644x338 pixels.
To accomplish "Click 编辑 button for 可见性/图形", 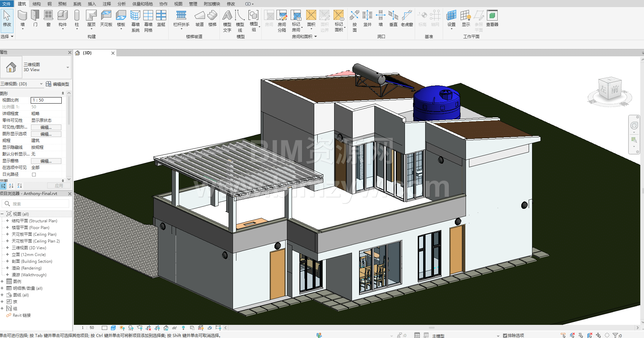I will tap(46, 127).
